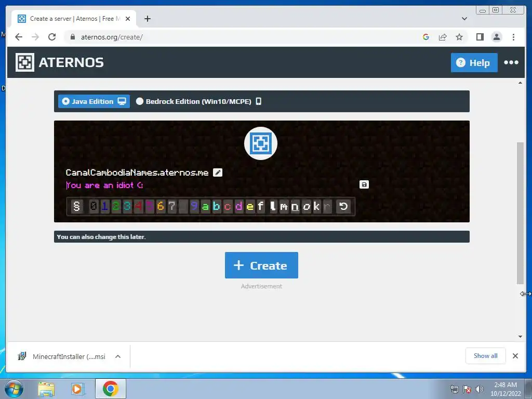The image size is (532, 399).
Task: Open Chrome profile avatar
Action: [496, 37]
